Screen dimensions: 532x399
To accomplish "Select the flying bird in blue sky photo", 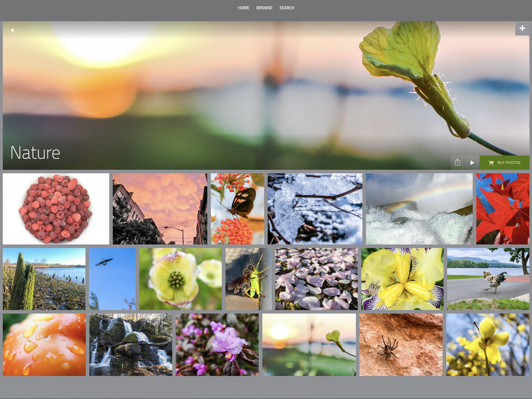I will tap(112, 279).
